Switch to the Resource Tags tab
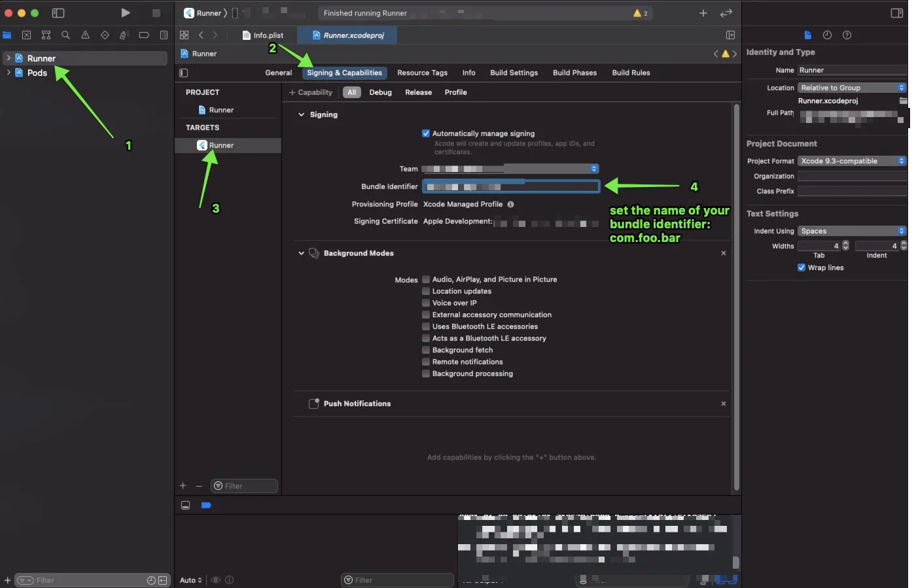This screenshot has width=916, height=588. click(423, 73)
